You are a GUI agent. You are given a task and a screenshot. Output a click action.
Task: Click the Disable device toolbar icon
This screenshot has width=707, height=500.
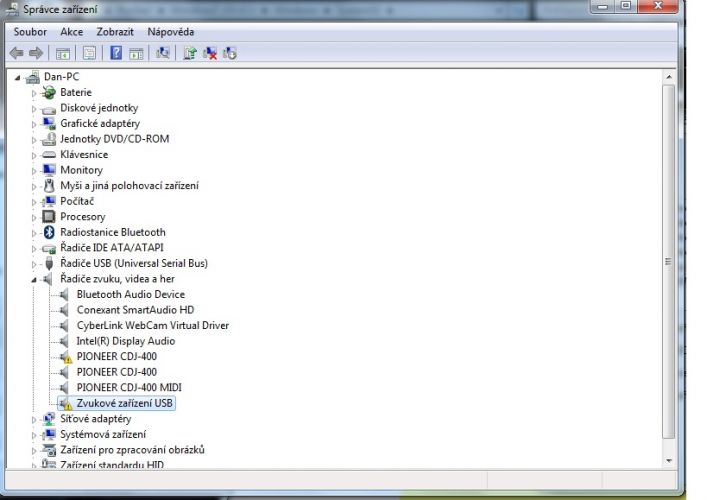click(230, 53)
